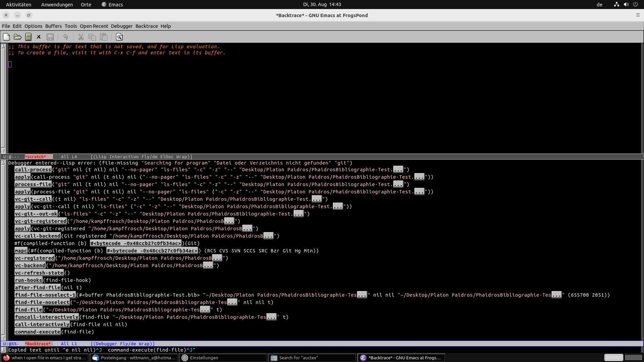644x362 pixels.
Task: Click the volume icon in system tray
Action: [x=626, y=4]
